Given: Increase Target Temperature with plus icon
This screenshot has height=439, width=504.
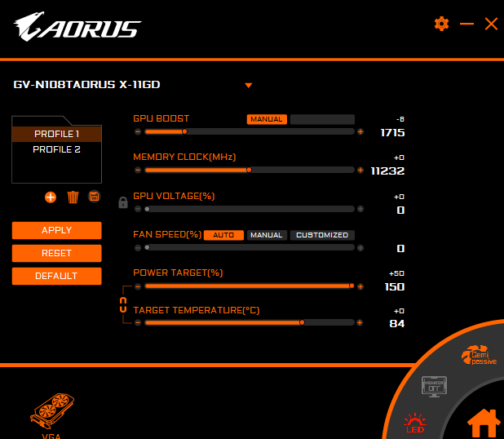Looking at the screenshot, I should pos(360,322).
